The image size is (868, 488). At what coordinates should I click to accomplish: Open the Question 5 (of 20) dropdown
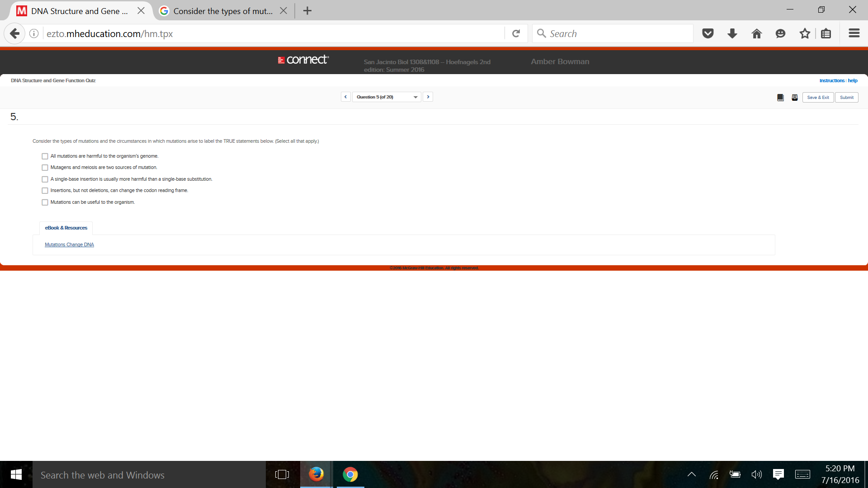coord(387,97)
